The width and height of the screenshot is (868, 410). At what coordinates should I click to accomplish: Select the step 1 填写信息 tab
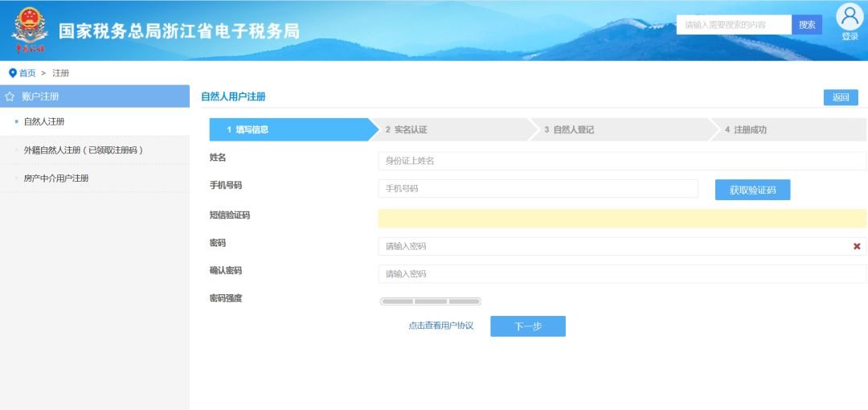289,129
